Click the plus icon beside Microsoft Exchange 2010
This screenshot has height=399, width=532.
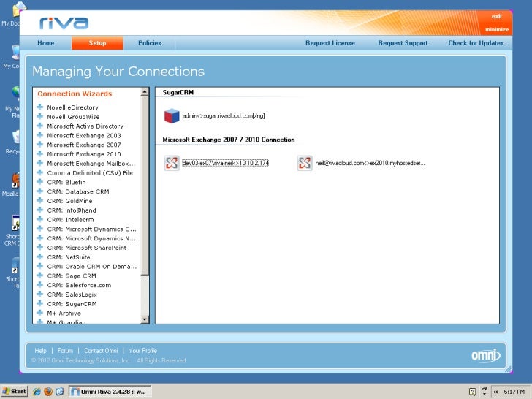point(40,154)
